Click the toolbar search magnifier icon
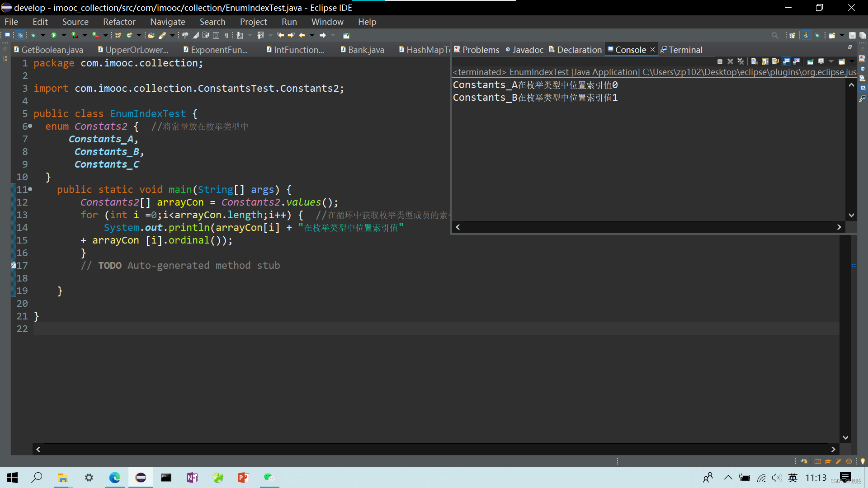Viewport: 868px width, 488px height. point(775,35)
